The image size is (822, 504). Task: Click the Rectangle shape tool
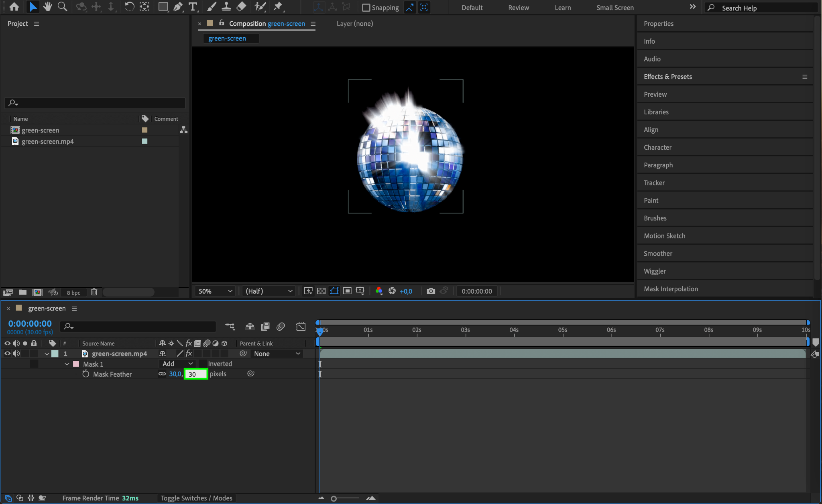[163, 7]
